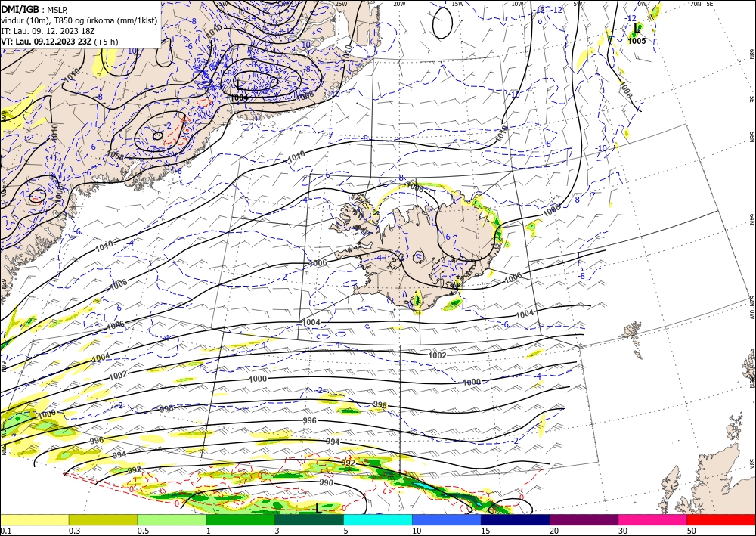Click the low pressure 'L' marked 1005
Viewport: 756px width, 536px height.
[637, 28]
